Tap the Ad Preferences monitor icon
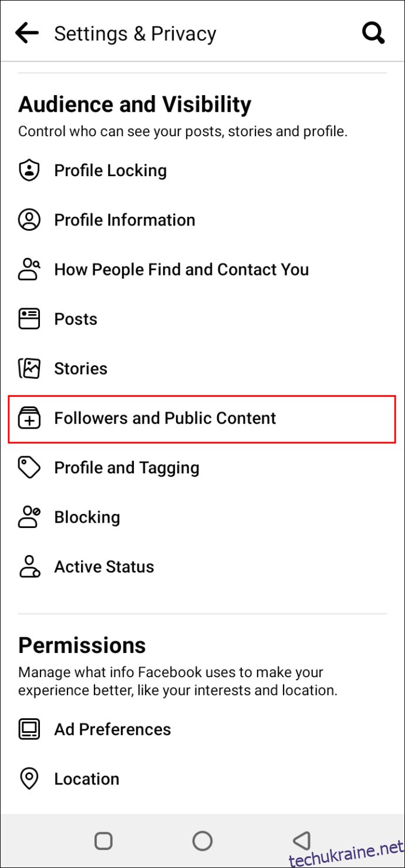 pyautogui.click(x=29, y=729)
